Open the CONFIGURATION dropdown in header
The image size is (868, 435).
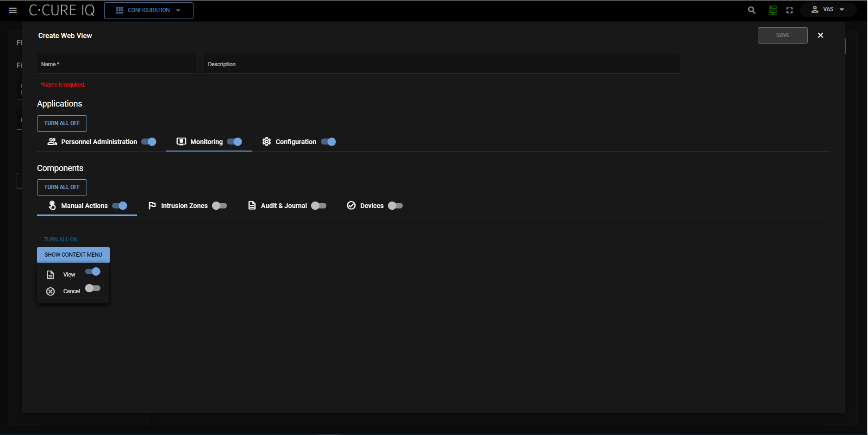click(x=149, y=10)
